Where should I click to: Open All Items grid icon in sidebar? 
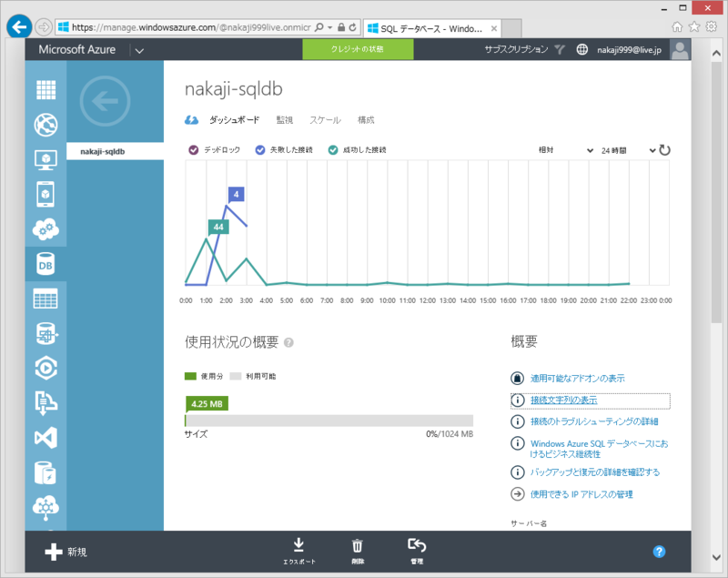(x=46, y=89)
